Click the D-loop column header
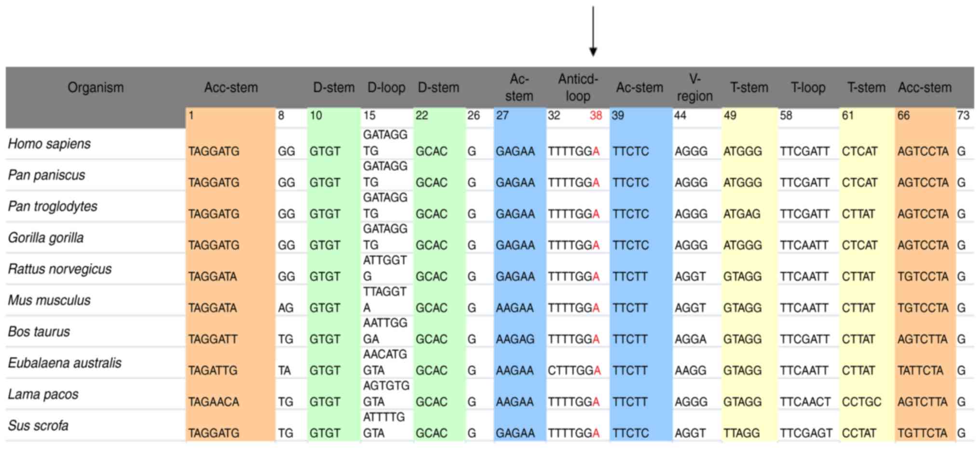 pos(386,87)
